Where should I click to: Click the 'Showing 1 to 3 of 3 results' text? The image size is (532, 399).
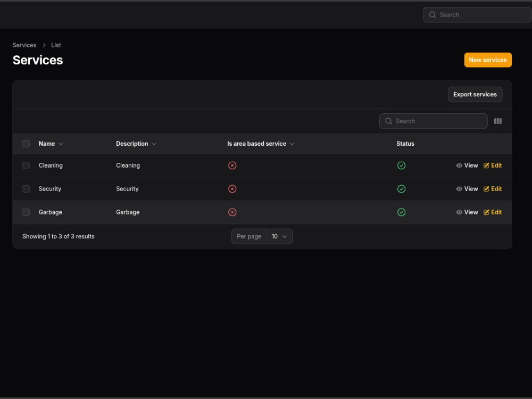59,237
